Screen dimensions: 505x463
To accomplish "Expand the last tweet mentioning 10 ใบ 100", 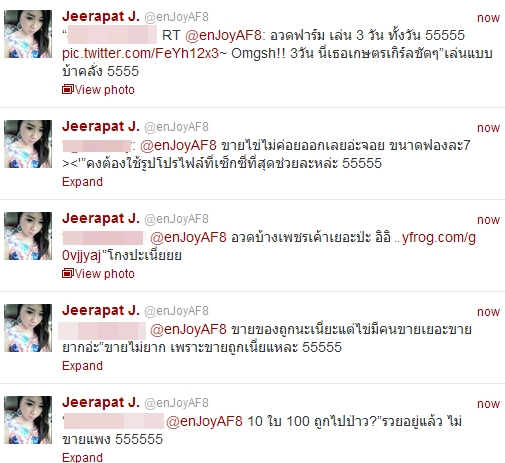I will click(82, 457).
